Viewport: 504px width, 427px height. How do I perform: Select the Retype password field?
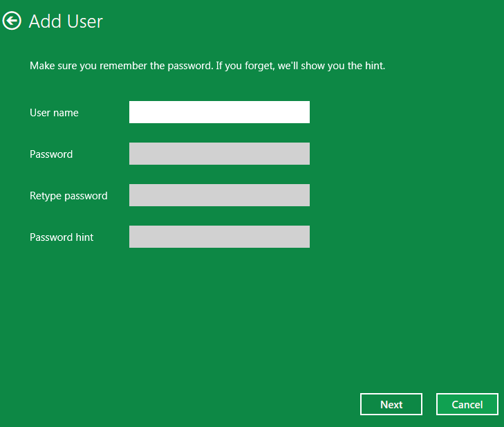(219, 195)
